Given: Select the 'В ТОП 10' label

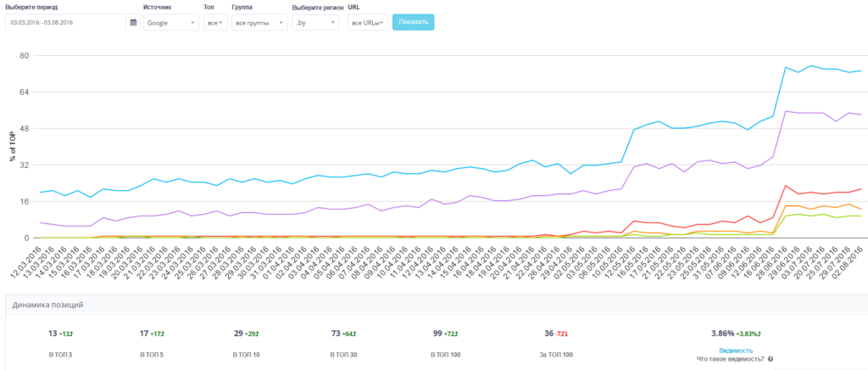Looking at the screenshot, I should tap(247, 355).
